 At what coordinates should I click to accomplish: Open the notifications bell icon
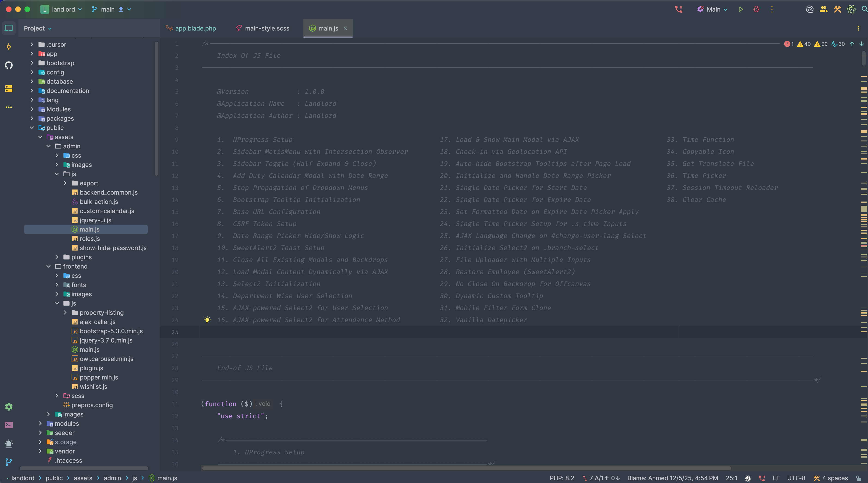9,444
